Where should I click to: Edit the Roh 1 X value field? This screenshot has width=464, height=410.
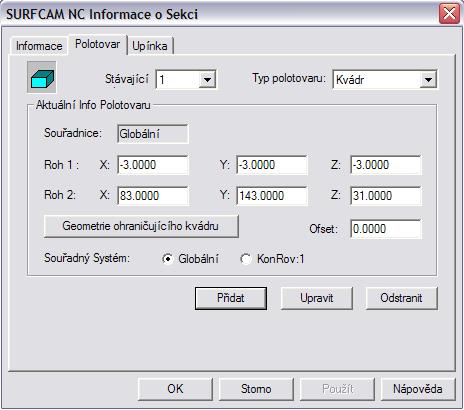coord(153,165)
